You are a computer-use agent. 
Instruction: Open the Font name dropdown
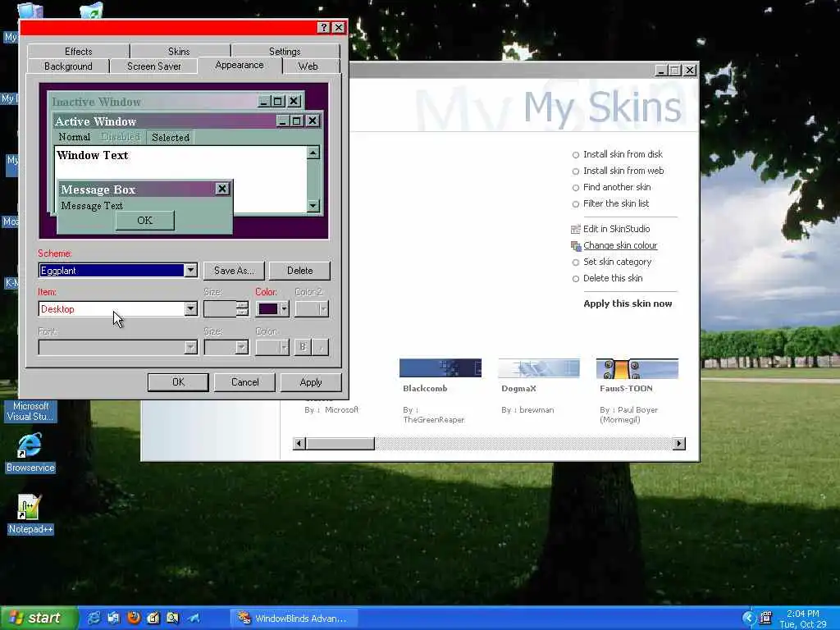tap(118, 347)
